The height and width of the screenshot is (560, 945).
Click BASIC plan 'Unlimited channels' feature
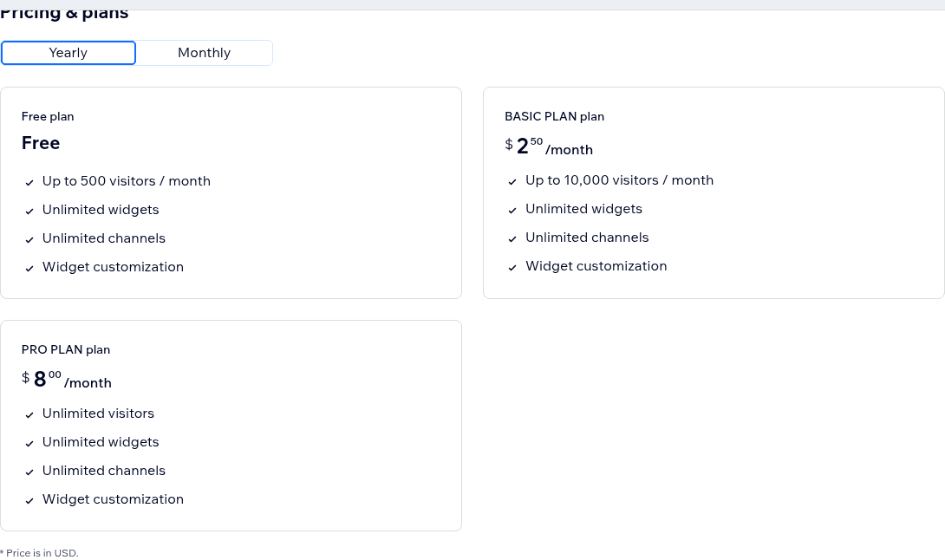click(x=587, y=238)
